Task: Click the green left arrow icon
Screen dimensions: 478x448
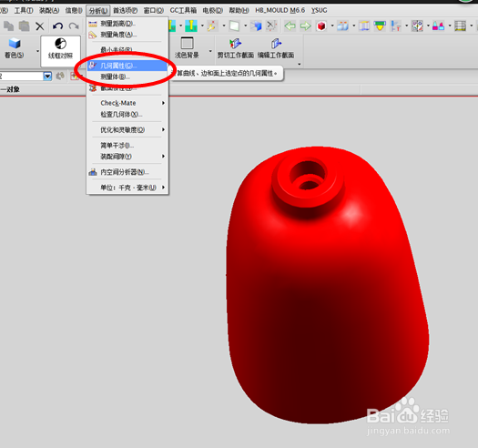Action: coord(290,25)
